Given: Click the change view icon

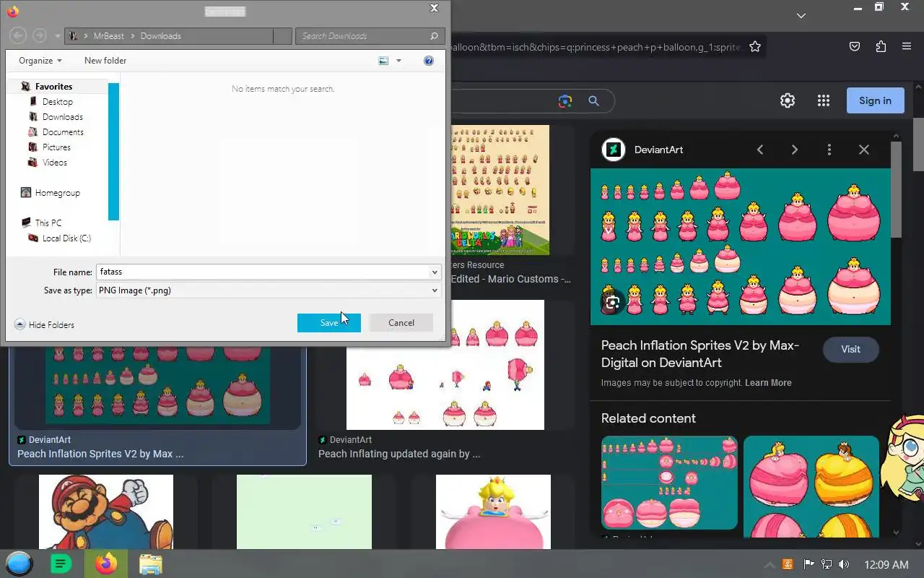Looking at the screenshot, I should [x=383, y=61].
